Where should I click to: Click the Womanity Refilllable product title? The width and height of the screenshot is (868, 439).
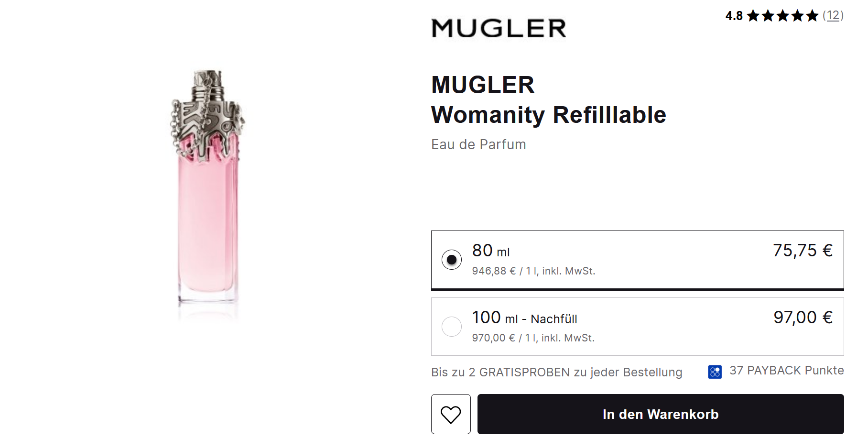[x=548, y=115]
